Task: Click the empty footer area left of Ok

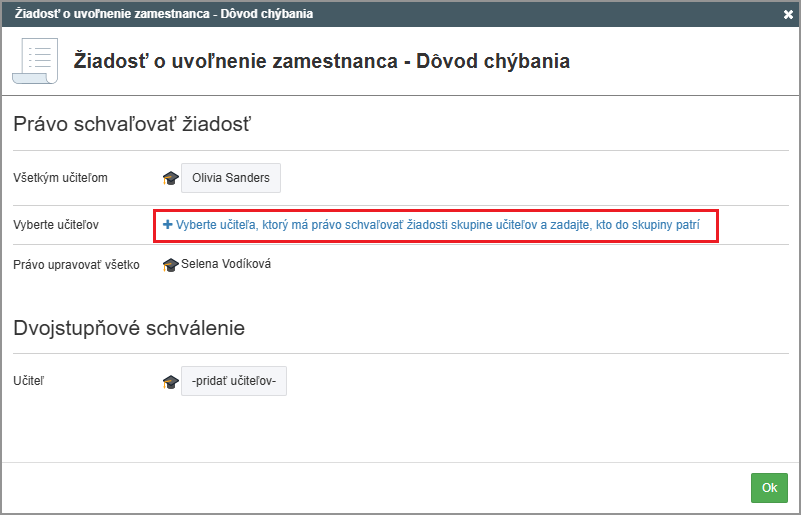Action: [x=380, y=488]
